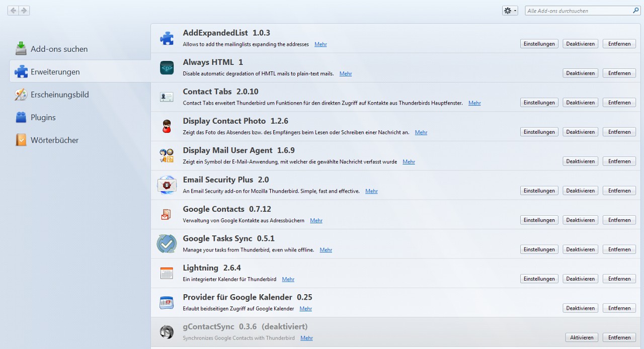Remove the Always HTML extension
This screenshot has height=349, width=644.
[x=619, y=73]
